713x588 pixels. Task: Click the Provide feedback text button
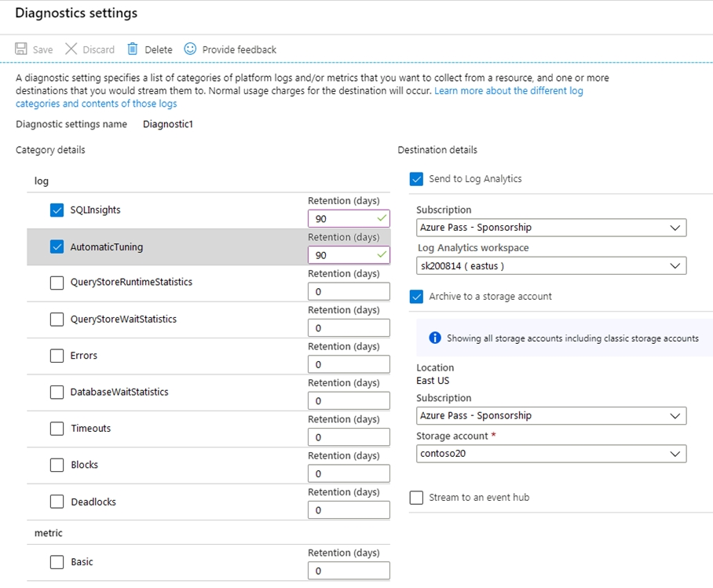pyautogui.click(x=239, y=49)
